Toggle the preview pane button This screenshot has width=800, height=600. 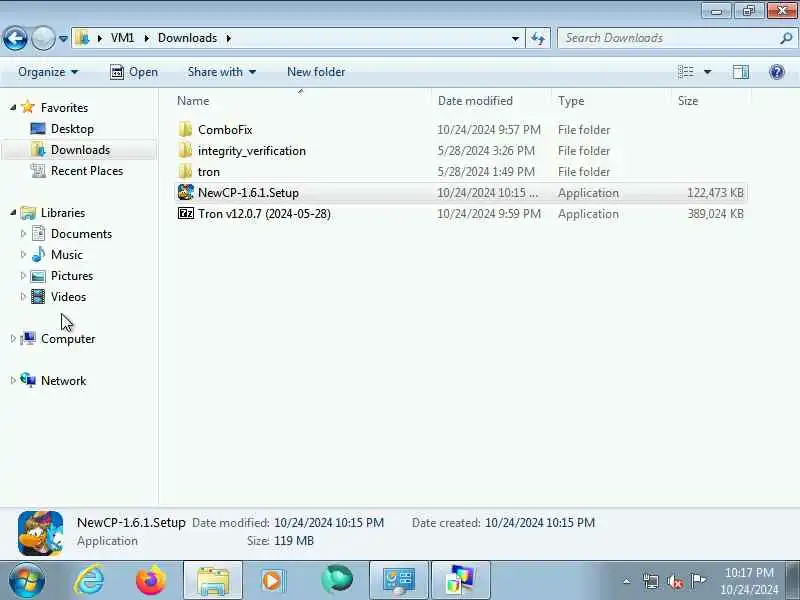pyautogui.click(x=741, y=72)
